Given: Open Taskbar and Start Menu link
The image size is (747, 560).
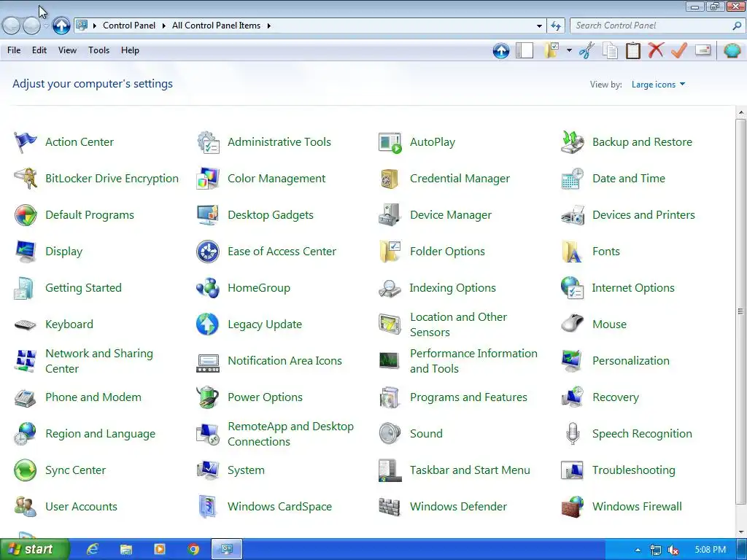Looking at the screenshot, I should tap(470, 470).
